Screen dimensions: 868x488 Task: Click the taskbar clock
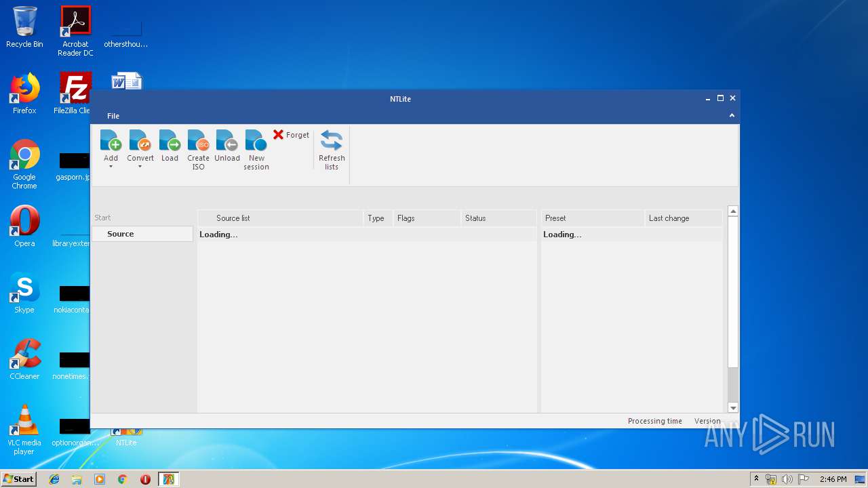[833, 479]
